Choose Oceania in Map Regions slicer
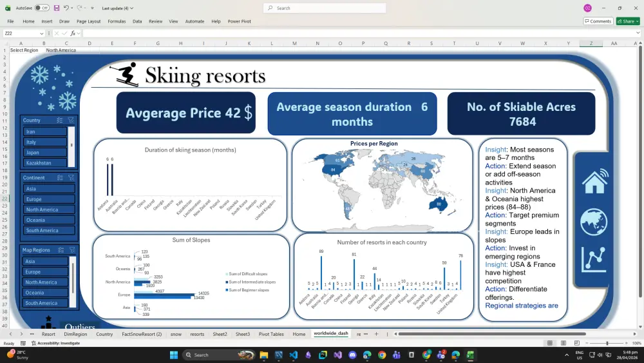 (x=46, y=293)
